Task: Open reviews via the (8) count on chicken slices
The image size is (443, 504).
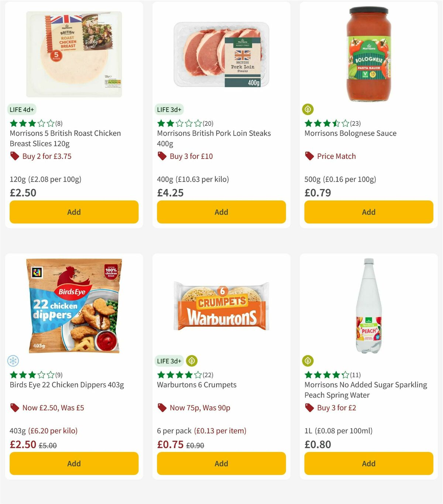Action: (x=59, y=124)
